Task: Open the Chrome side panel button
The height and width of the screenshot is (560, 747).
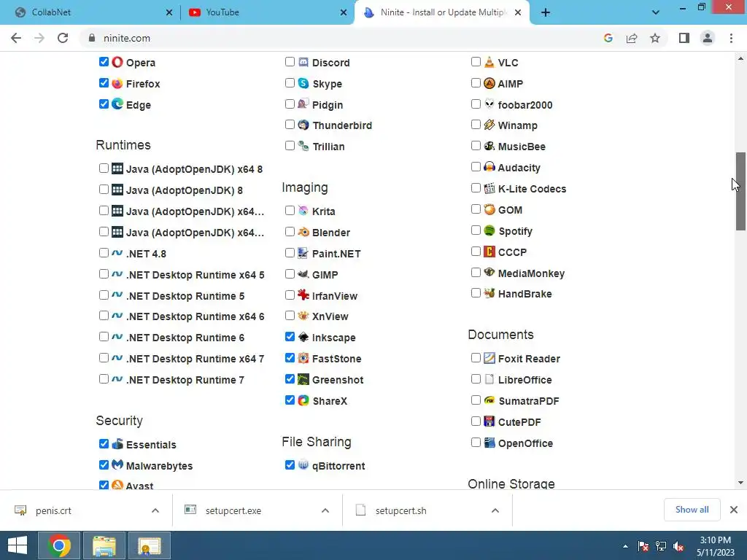Action: pyautogui.click(x=684, y=38)
